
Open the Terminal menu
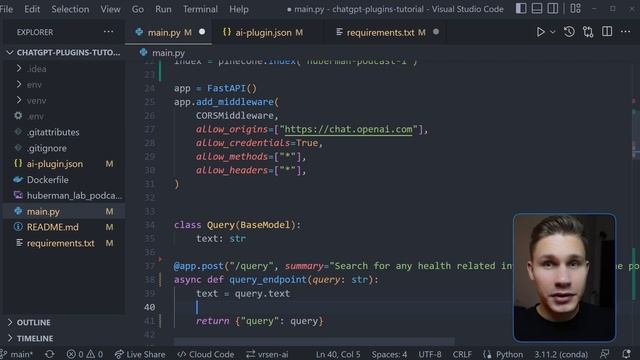[x=200, y=9]
